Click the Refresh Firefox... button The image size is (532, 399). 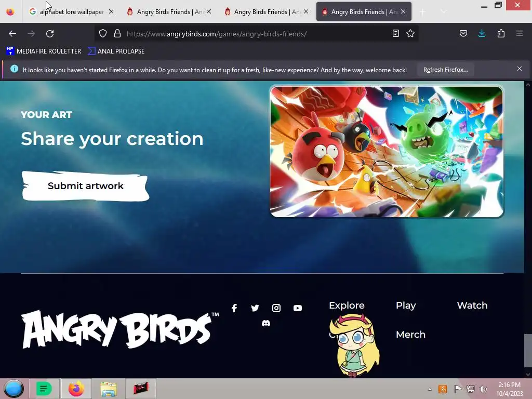(445, 70)
